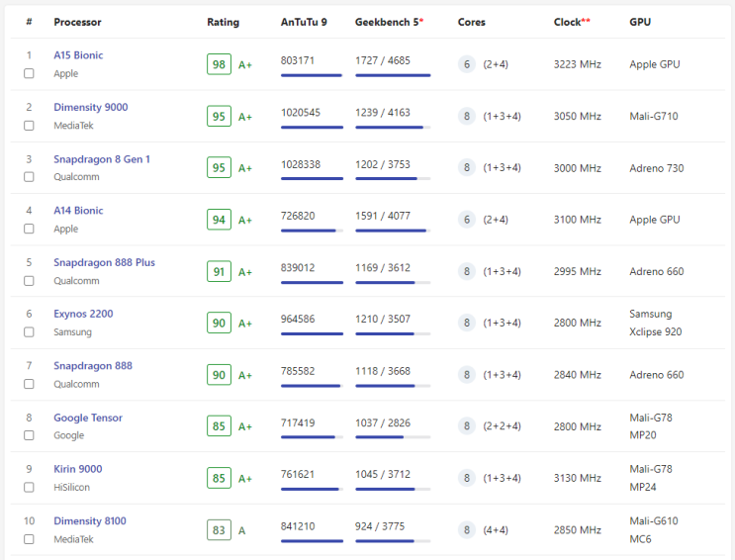Screen dimensions: 735x560
Task: Open the A14 Bionic processor link
Action: (x=78, y=211)
